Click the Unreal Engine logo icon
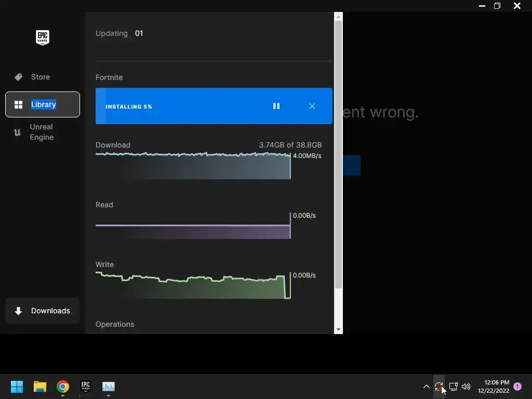The width and height of the screenshot is (532, 399). pos(17,132)
